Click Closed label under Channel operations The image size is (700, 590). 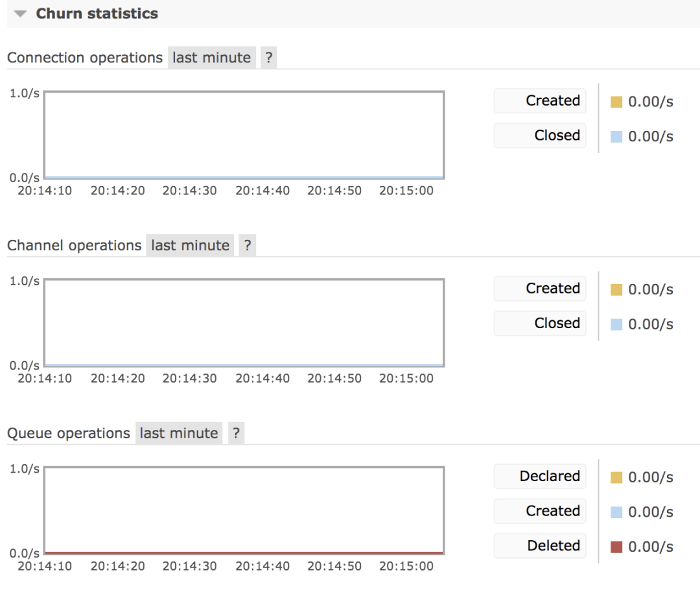click(x=540, y=324)
